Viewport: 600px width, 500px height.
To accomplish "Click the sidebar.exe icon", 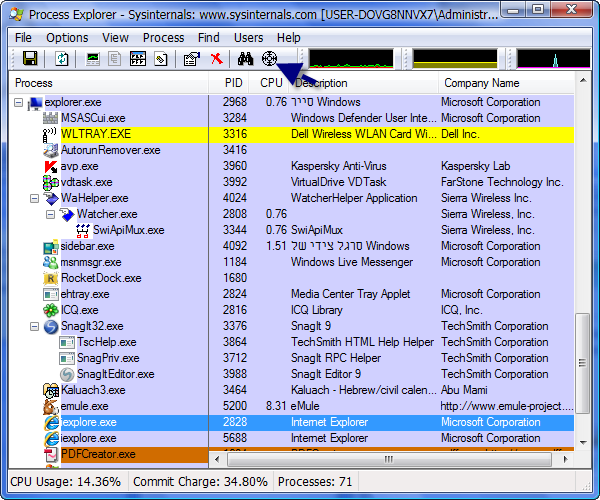I will 51,247.
